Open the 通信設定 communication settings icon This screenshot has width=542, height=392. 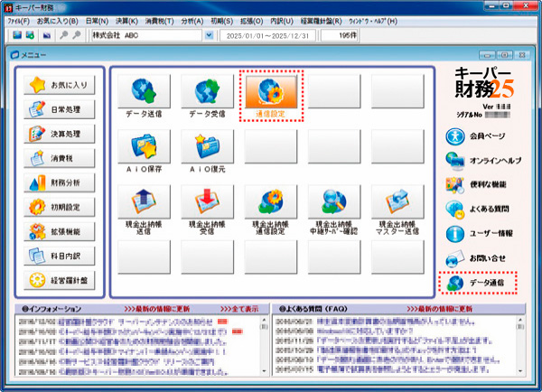point(271,91)
